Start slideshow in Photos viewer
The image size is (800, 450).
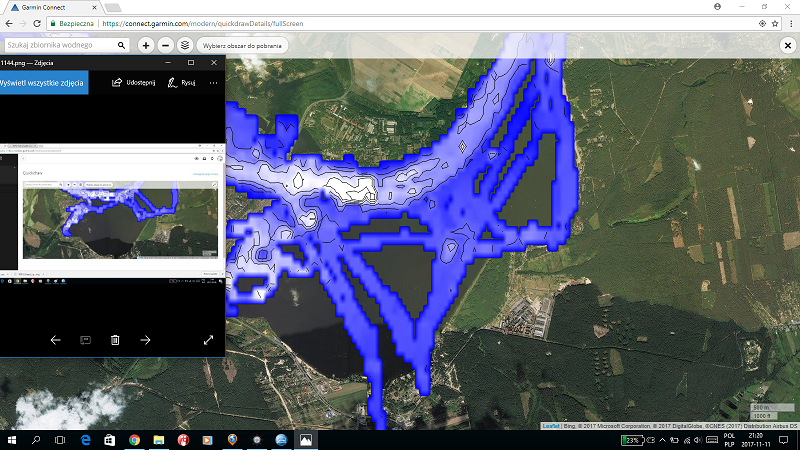(85, 340)
